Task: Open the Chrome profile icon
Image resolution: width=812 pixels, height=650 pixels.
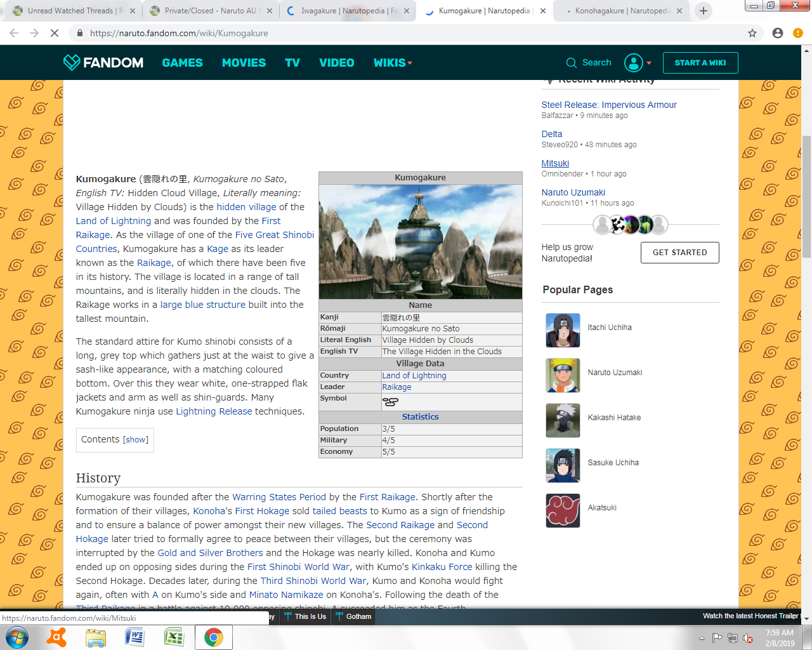Action: click(778, 33)
